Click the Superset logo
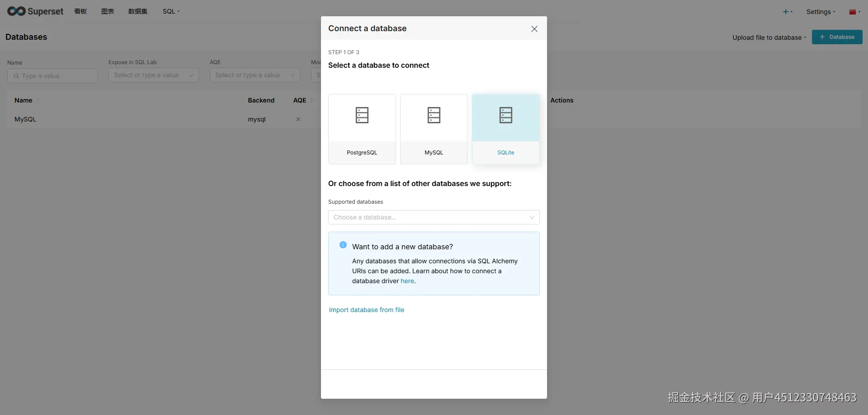The image size is (868, 415). point(35,11)
